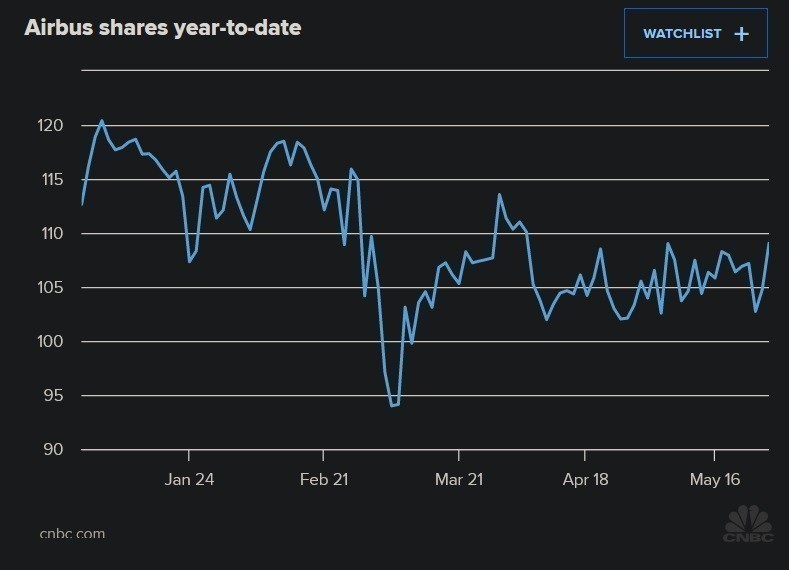The image size is (789, 570).
Task: Select the Feb 21 date label
Action: click(x=323, y=479)
